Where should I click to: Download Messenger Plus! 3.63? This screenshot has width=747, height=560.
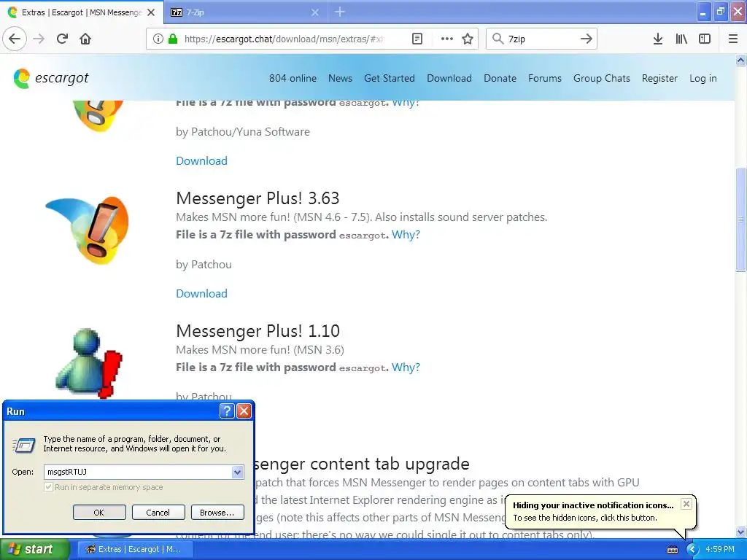(201, 293)
